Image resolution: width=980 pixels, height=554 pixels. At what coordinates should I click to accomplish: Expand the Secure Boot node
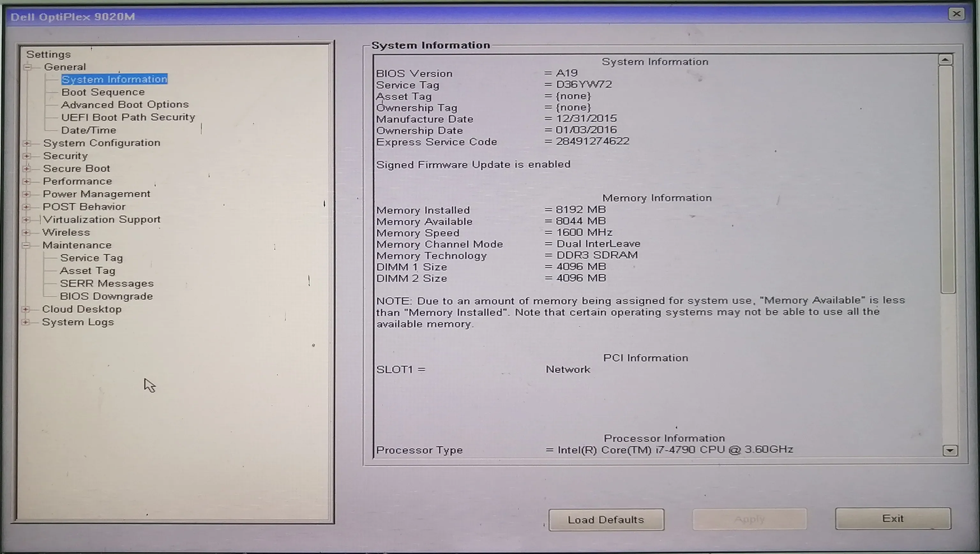pyautogui.click(x=26, y=168)
